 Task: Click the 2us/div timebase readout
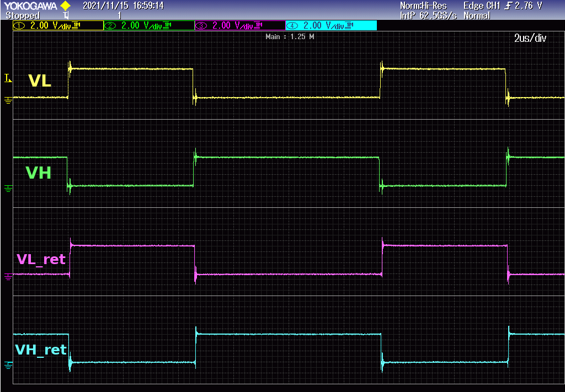[530, 39]
